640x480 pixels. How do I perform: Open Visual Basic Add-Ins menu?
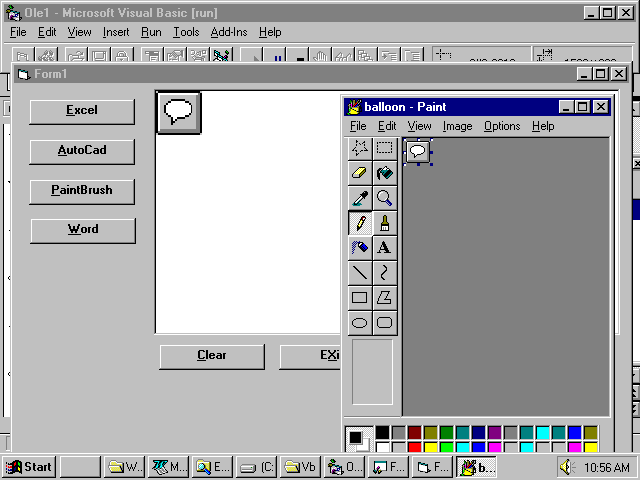230,32
